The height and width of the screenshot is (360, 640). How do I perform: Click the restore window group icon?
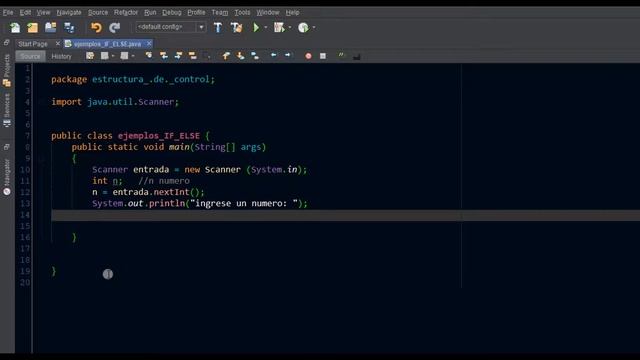tap(7, 42)
